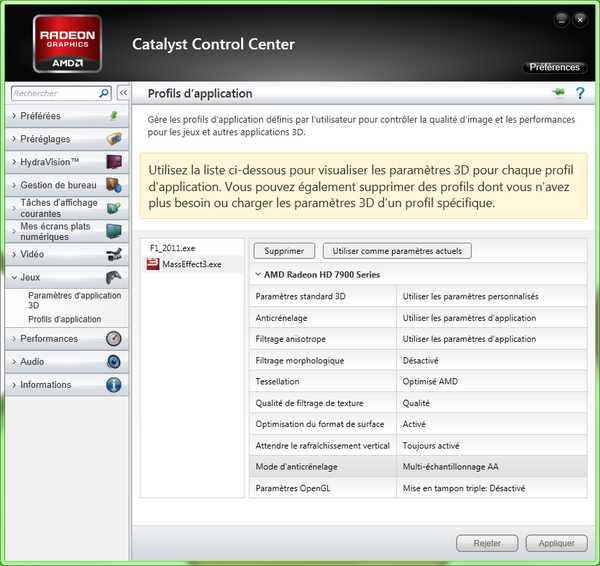Click Mise en tampon triple: Désactivé value
Viewport: 600px width, 566px height.
pos(464,488)
